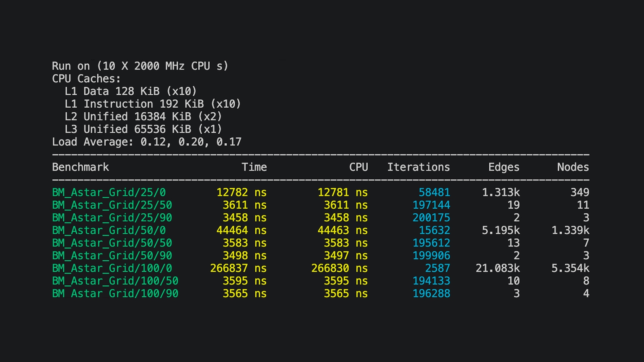
Task: Click the CPU value '3497 ns'
Action: coord(346,255)
